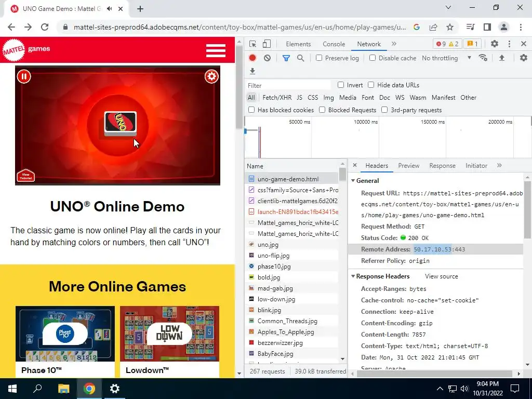The image size is (532, 399).
Task: Click the inspect element picker icon
Action: click(x=252, y=44)
